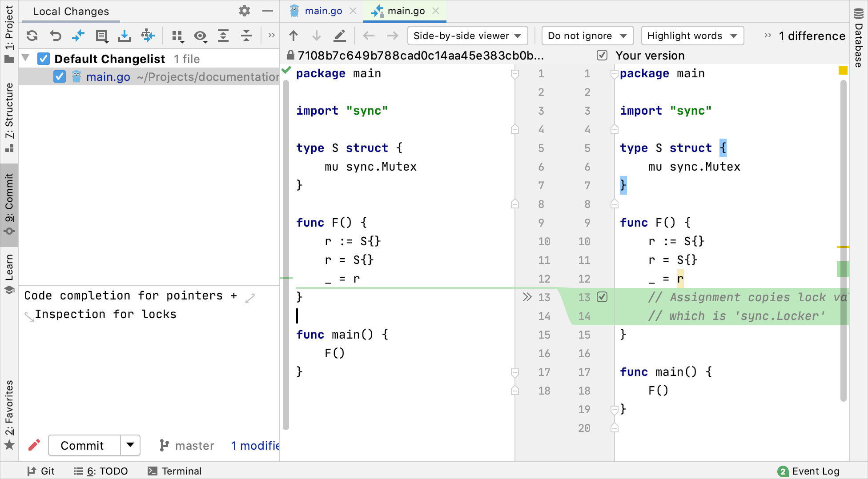Viewport: 868px width, 479px height.
Task: Click the green change marker on the error stripe
Action: pyautogui.click(x=843, y=269)
